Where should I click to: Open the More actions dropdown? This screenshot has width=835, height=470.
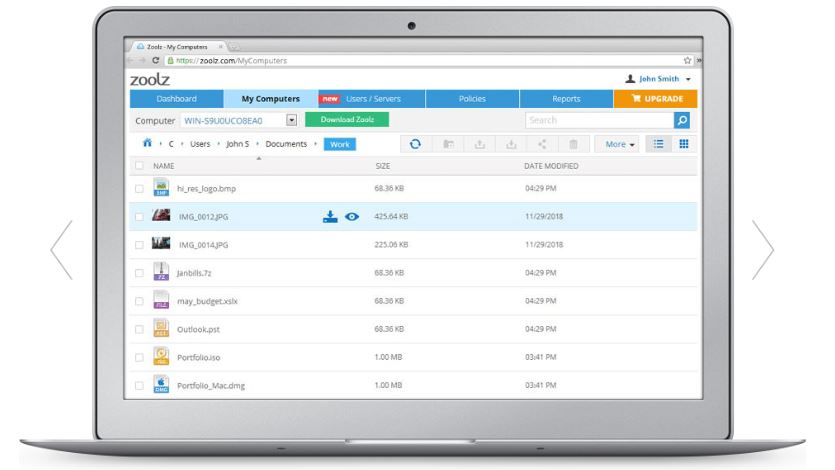[619, 144]
